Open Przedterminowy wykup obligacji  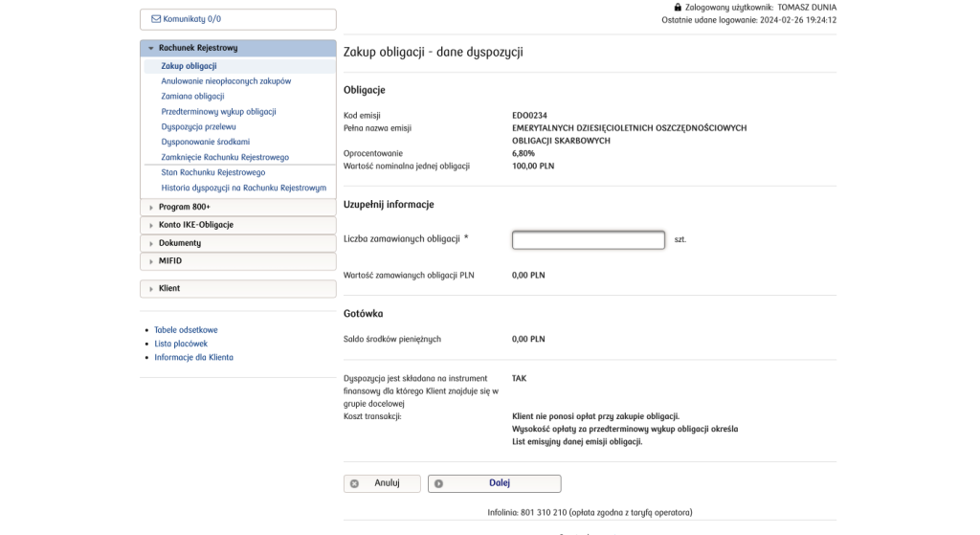click(x=218, y=112)
